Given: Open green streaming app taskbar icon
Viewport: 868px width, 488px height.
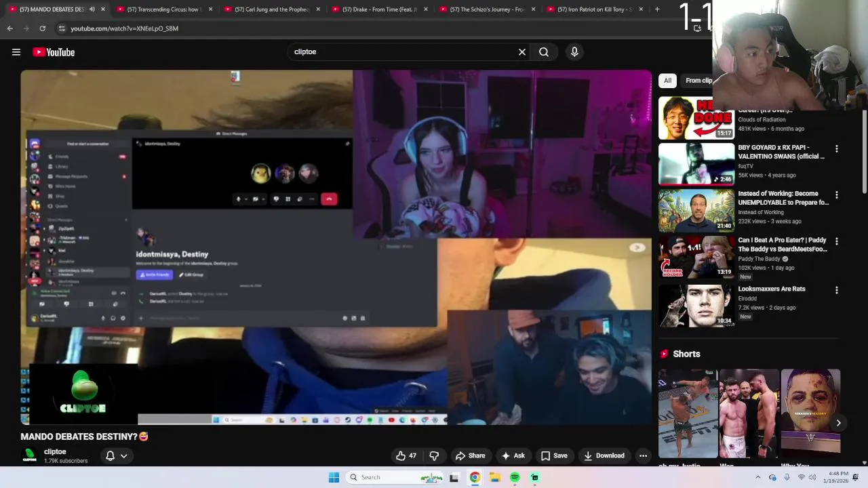Looking at the screenshot, I should pyautogui.click(x=535, y=477).
